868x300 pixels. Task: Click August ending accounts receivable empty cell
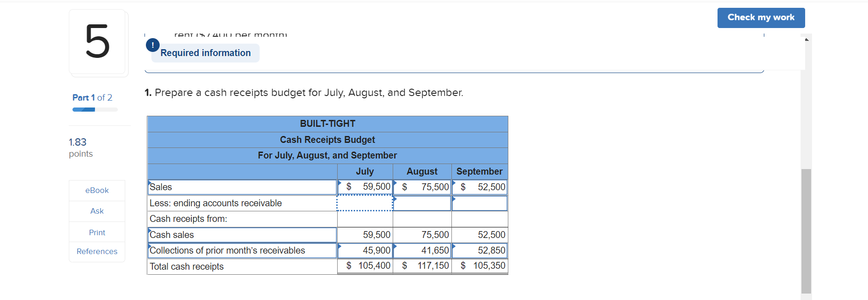423,203
